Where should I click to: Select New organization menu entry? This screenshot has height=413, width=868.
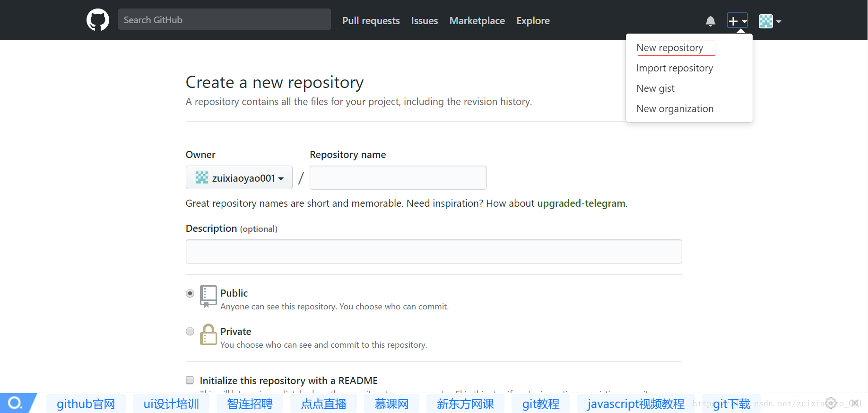click(675, 109)
